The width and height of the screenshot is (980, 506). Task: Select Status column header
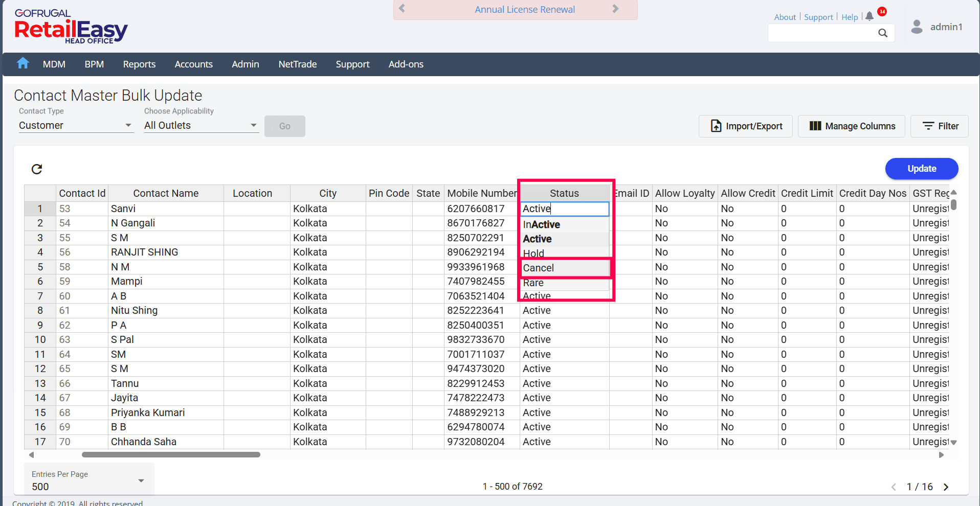pos(565,193)
